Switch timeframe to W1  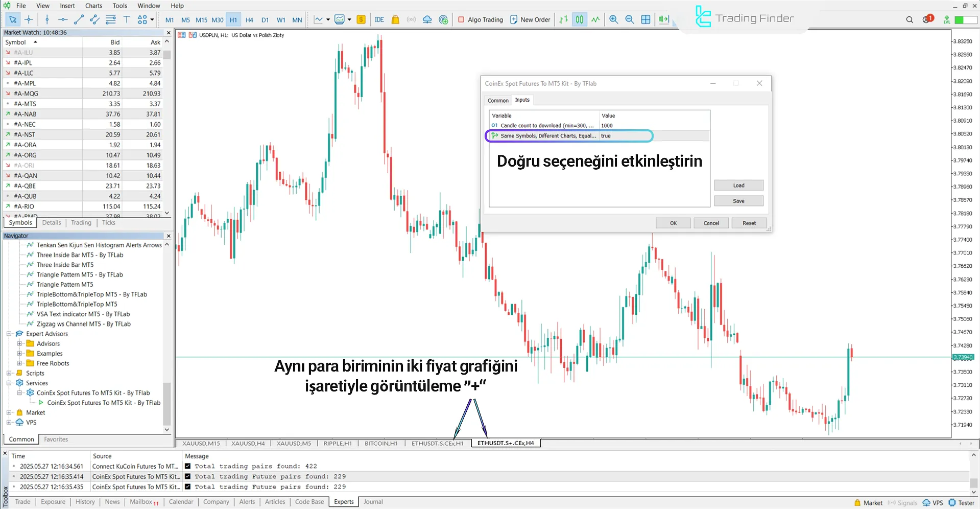click(281, 20)
